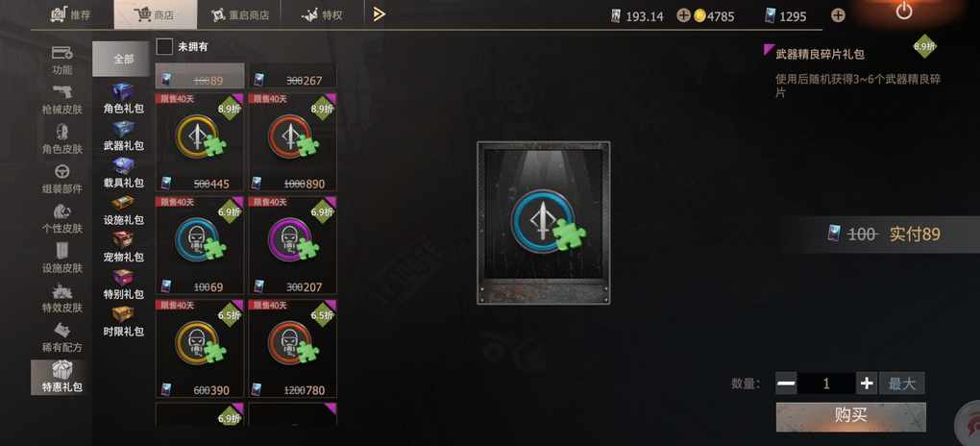Filter by 角色礼包 crate
The image size is (980, 446).
click(x=123, y=98)
